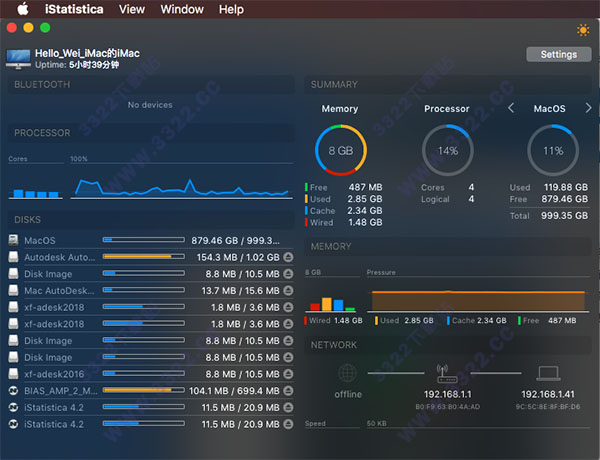Open the Help menu
The width and height of the screenshot is (600, 460).
[231, 9]
